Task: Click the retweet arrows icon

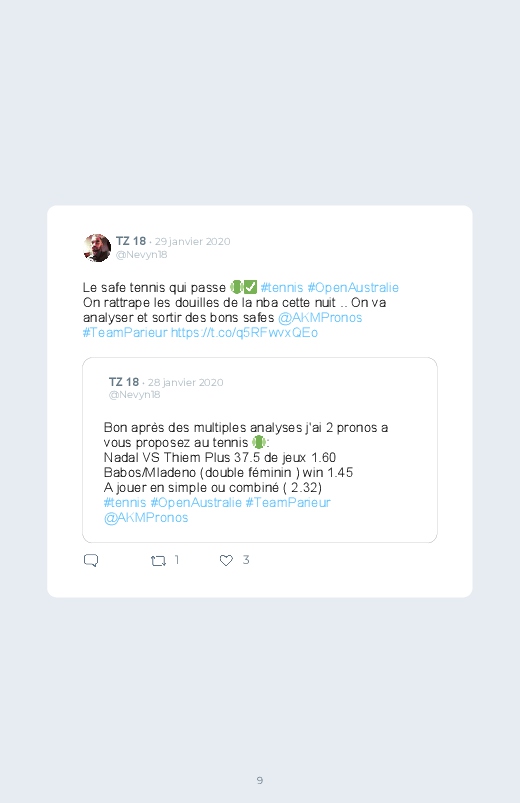Action: pos(158,561)
